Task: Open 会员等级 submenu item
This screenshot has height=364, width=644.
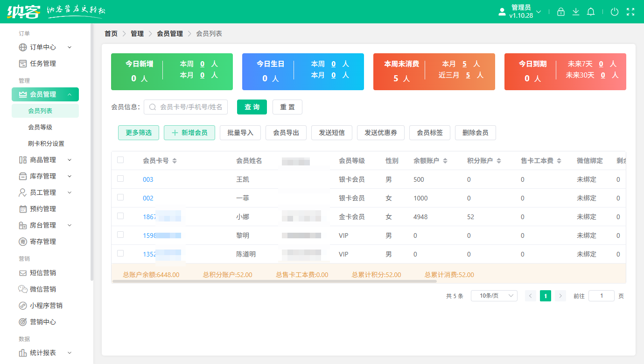Action: click(x=40, y=127)
